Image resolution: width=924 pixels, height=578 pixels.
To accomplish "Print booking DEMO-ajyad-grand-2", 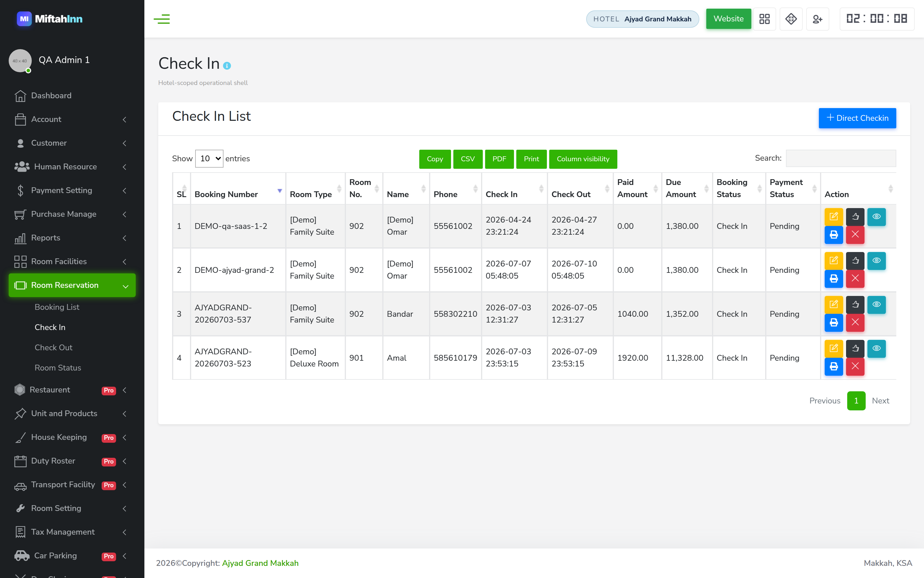I will [834, 279].
